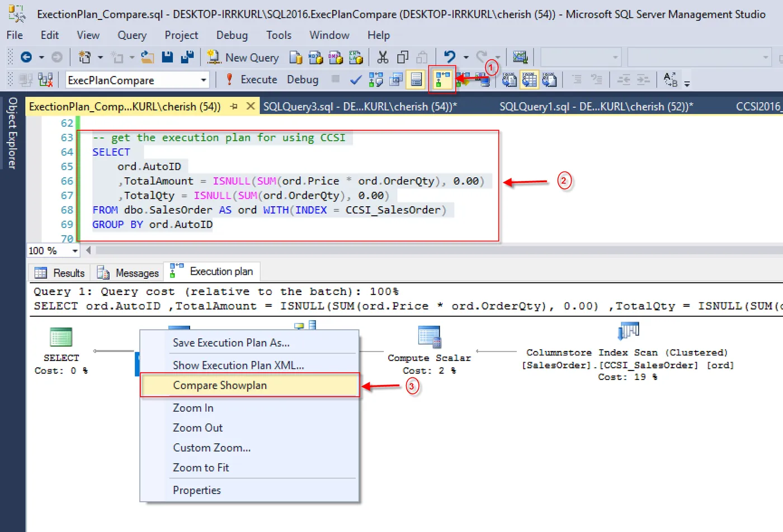Viewport: 783px width, 532px height.
Task: Expand the Navigate Backward history arrow
Action: [41, 57]
